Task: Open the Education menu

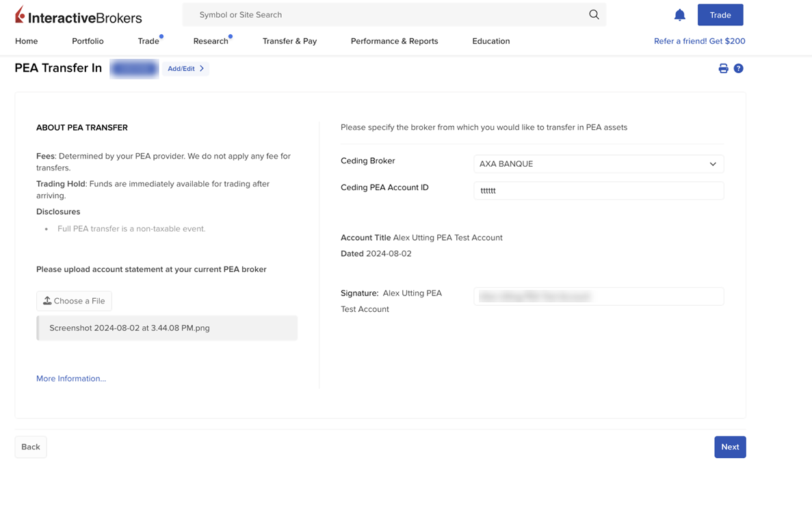Action: pos(491,41)
